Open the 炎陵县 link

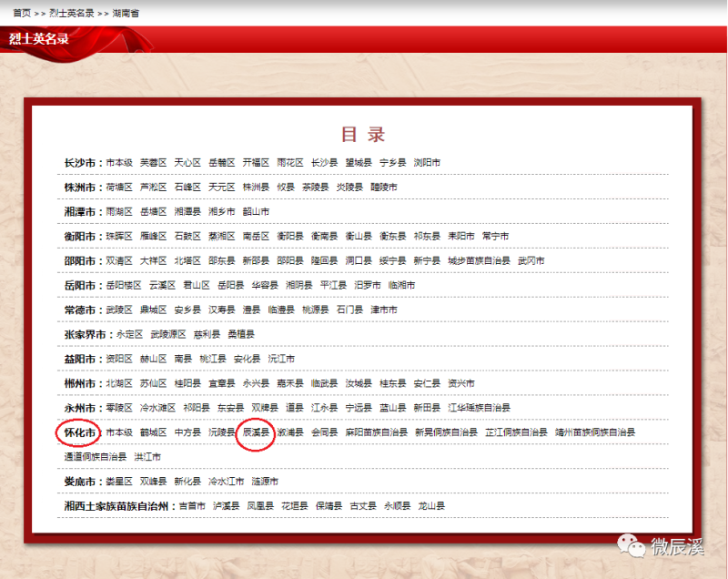349,188
